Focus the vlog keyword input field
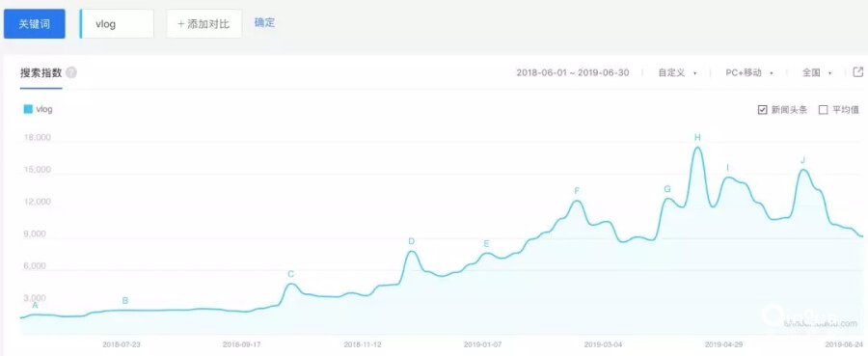Image resolution: width=868 pixels, height=356 pixels. 117,24
